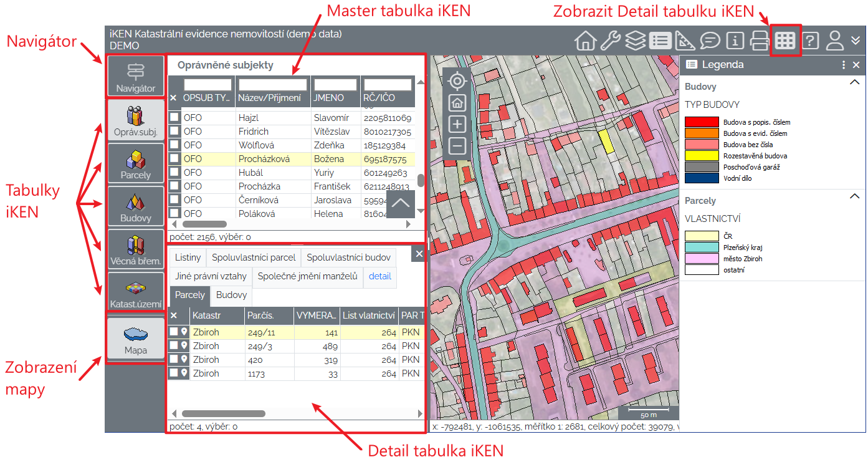
Task: Collapse the Parcely legend section
Action: pos(854,196)
